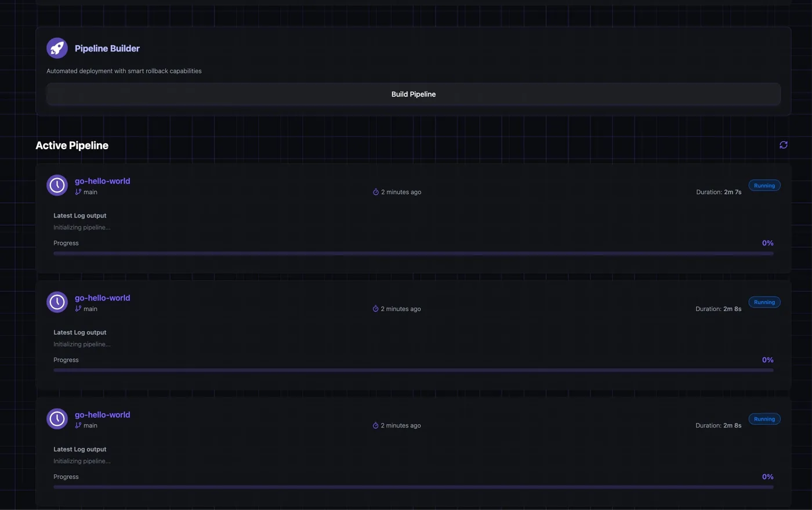Open go-hello-world pipeline with 2m 7s duration

[x=102, y=181]
